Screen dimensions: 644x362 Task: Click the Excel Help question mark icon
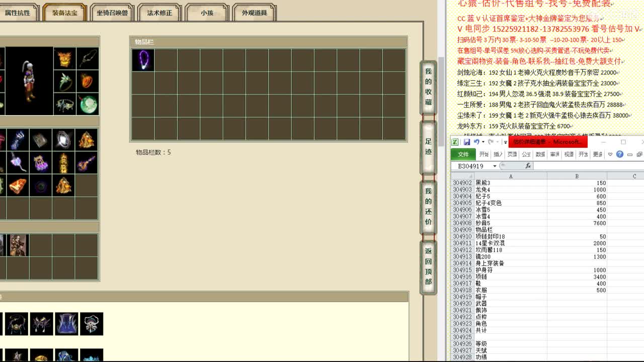pos(620,154)
